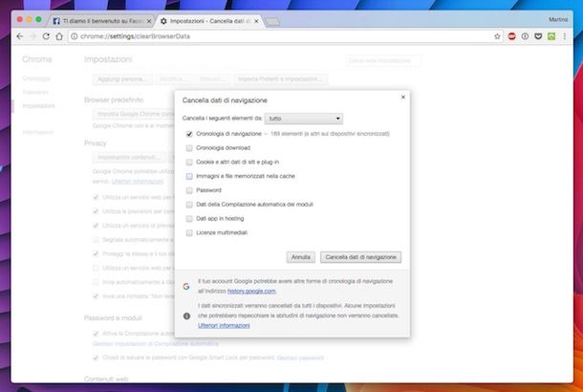Click the Martina profile name
The image size is (583, 392).
click(x=558, y=19)
